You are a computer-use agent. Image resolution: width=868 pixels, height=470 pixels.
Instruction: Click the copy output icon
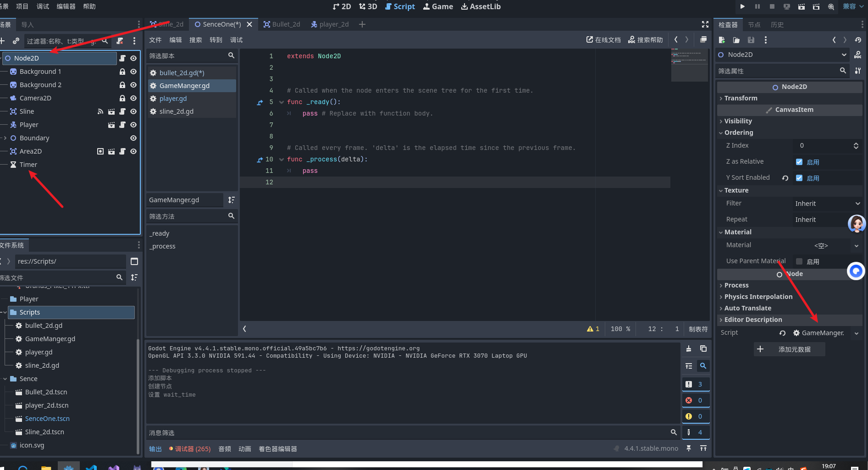tap(703, 349)
